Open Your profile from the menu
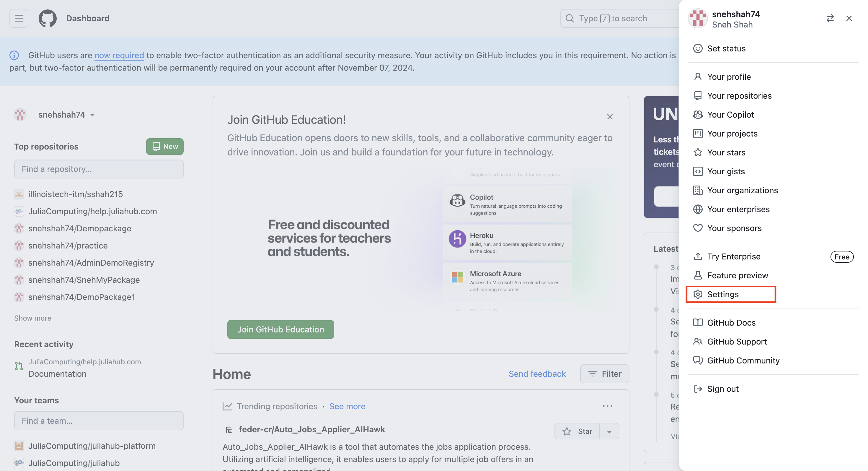The image size is (868, 471). pyautogui.click(x=773, y=77)
